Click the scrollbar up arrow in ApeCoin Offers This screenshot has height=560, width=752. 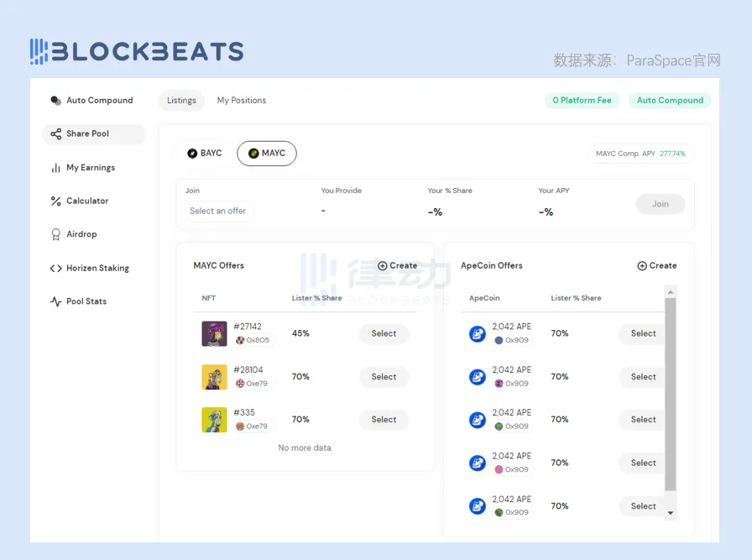coord(670,291)
